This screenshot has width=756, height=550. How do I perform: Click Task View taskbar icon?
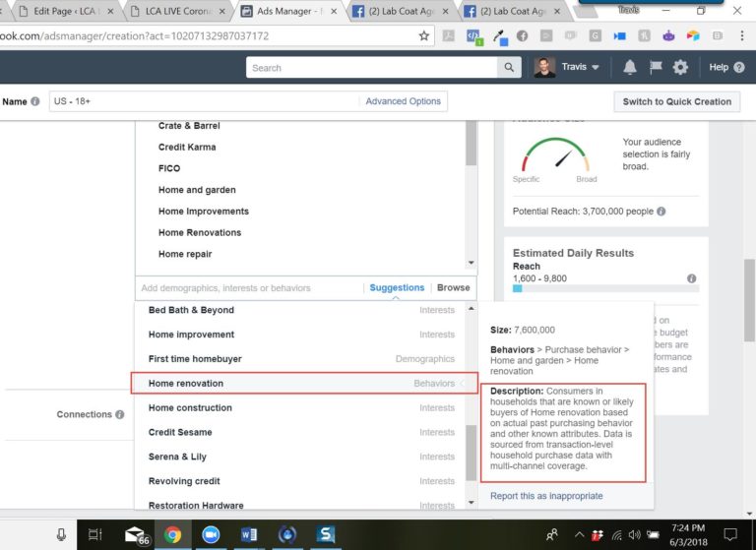tap(94, 534)
